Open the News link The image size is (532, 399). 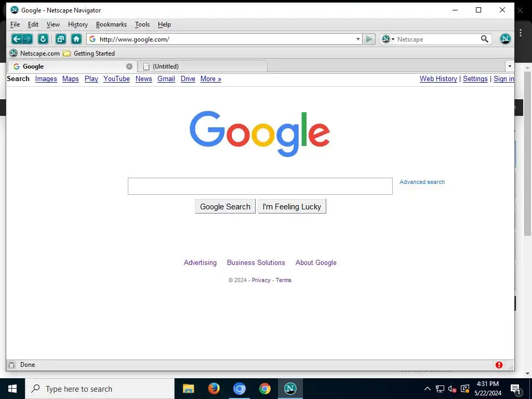coord(143,79)
